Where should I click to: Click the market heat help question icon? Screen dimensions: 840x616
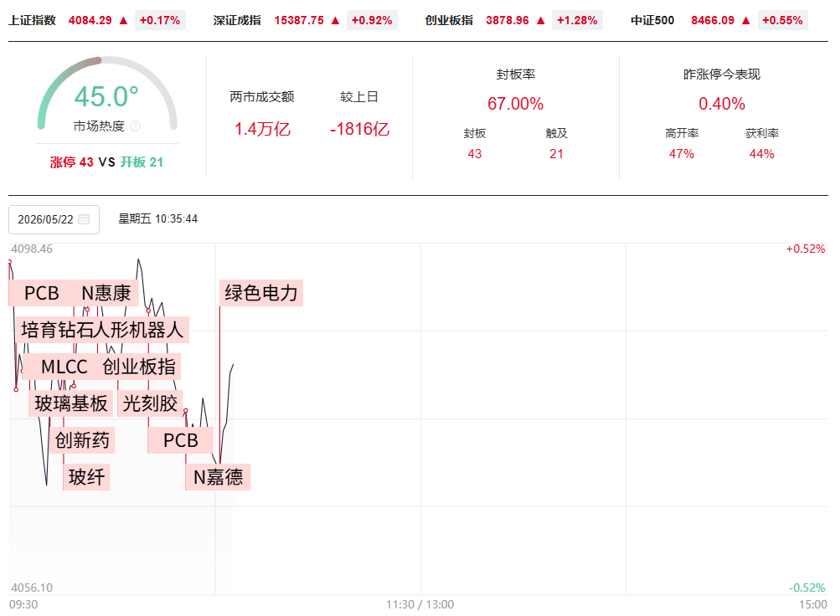135,126
